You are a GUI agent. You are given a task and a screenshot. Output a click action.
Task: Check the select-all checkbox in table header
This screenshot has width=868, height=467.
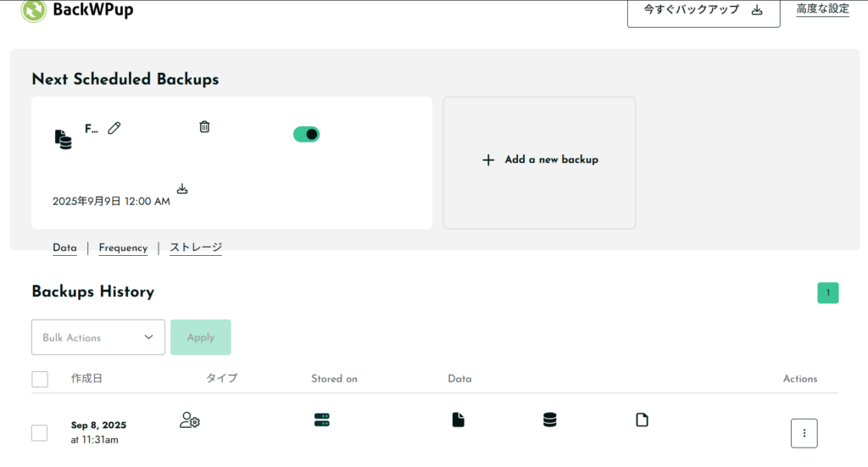40,379
